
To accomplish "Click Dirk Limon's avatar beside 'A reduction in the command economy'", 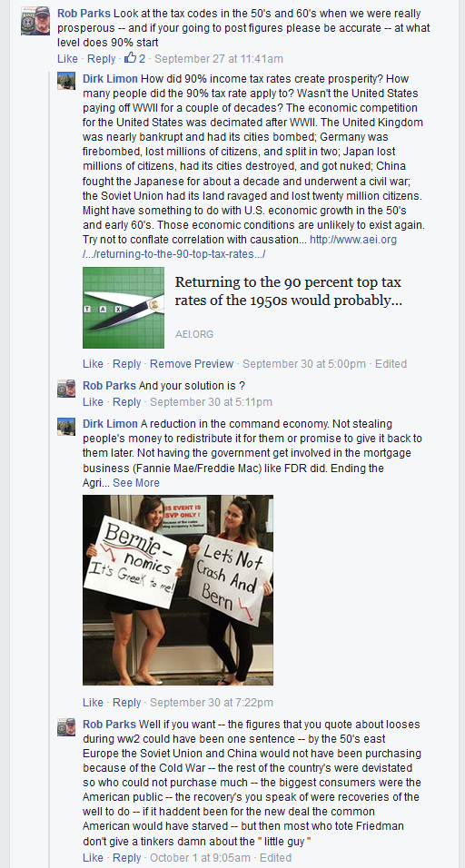I will [x=66, y=426].
